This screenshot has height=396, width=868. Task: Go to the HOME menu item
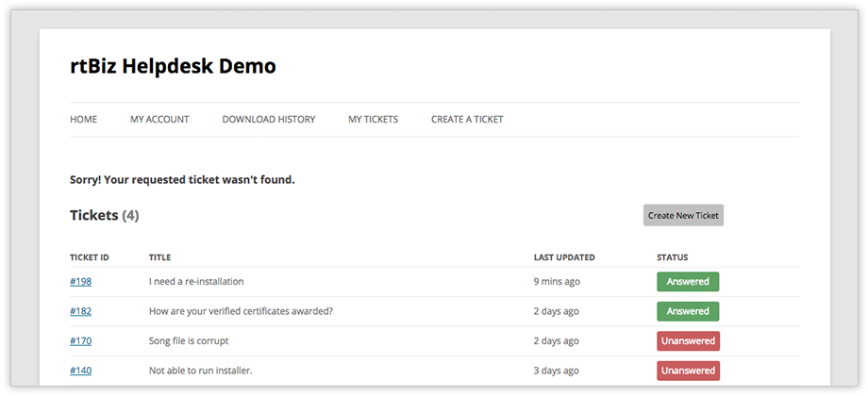coord(83,120)
